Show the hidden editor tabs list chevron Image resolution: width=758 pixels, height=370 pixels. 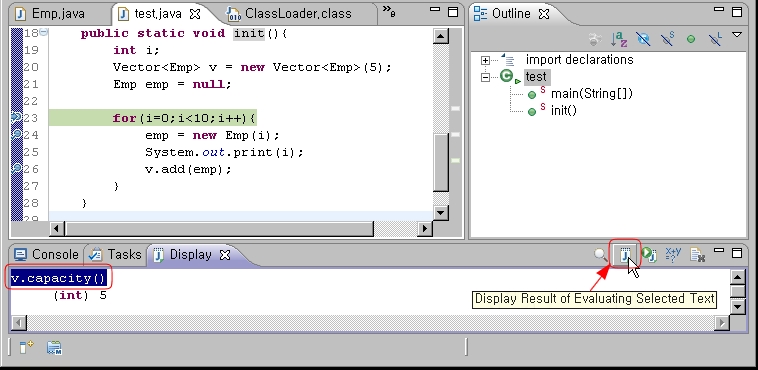[x=389, y=12]
